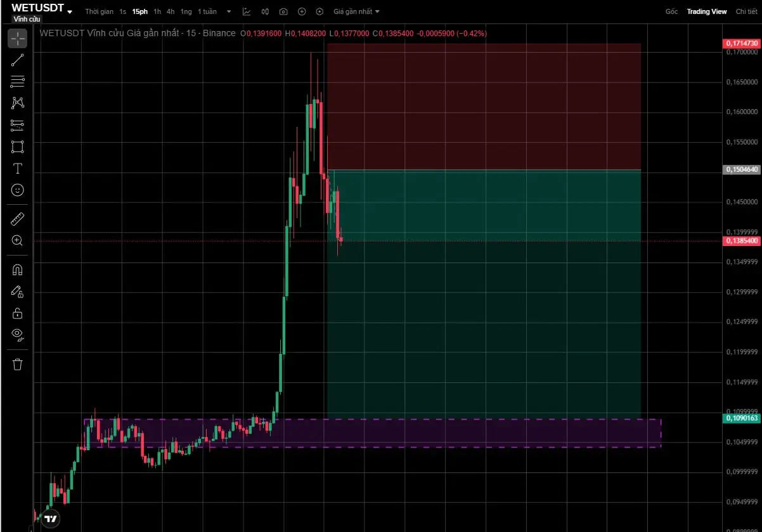Toggle lock all drawings
Image resolution: width=762 pixels, height=532 pixels.
pos(17,313)
